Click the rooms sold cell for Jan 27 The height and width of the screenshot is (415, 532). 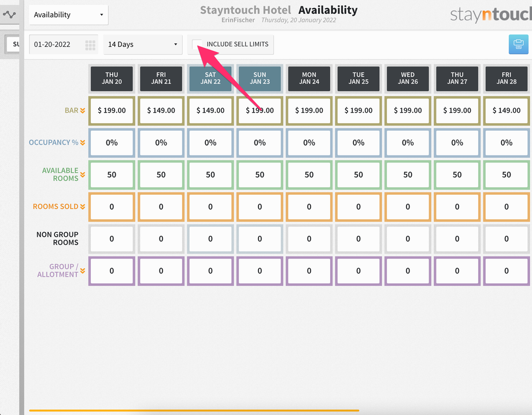(x=457, y=207)
